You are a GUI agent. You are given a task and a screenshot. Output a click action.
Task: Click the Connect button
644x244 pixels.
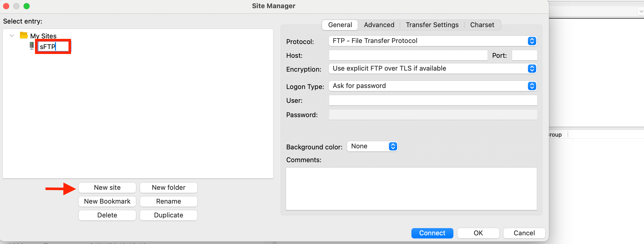432,233
